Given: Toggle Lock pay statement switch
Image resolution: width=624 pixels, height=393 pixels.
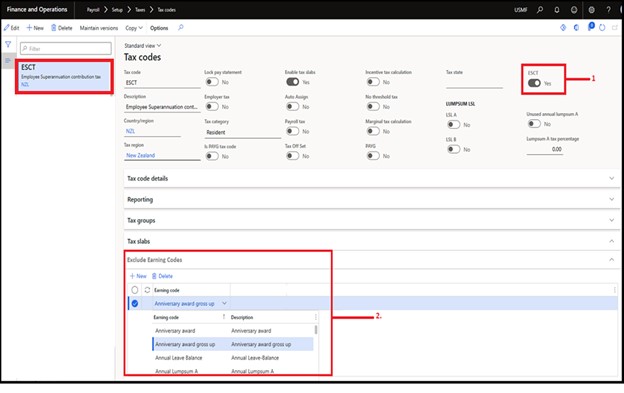Looking at the screenshot, I should tap(212, 82).
